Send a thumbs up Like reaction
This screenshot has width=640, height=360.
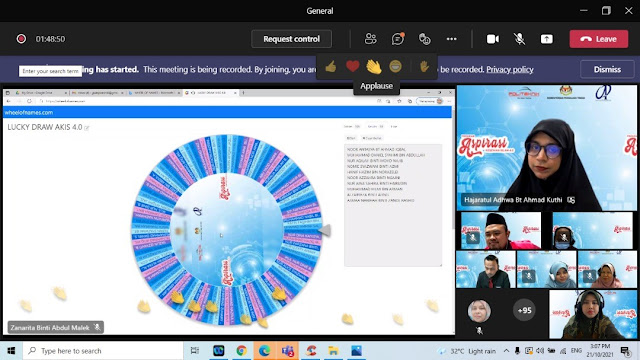(x=331, y=67)
